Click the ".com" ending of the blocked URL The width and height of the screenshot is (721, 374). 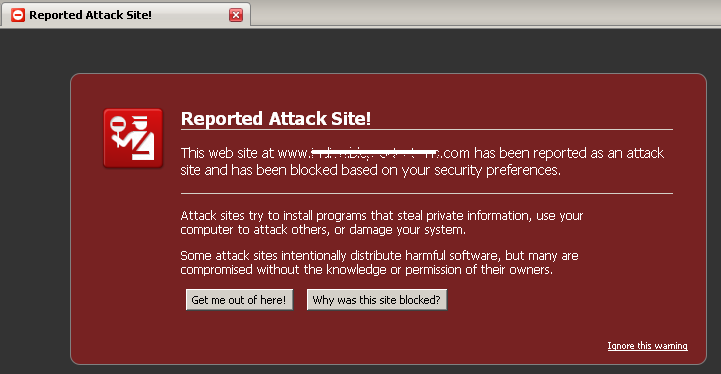click(455, 153)
